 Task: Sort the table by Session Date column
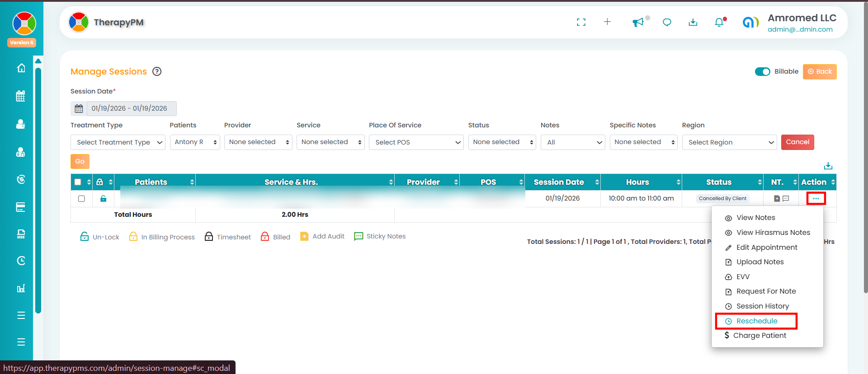click(563, 182)
